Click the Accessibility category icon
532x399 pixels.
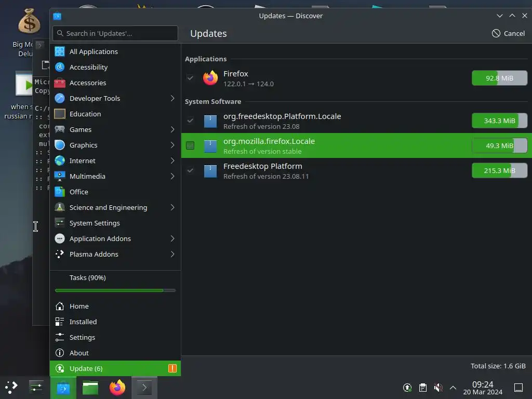pos(60,67)
